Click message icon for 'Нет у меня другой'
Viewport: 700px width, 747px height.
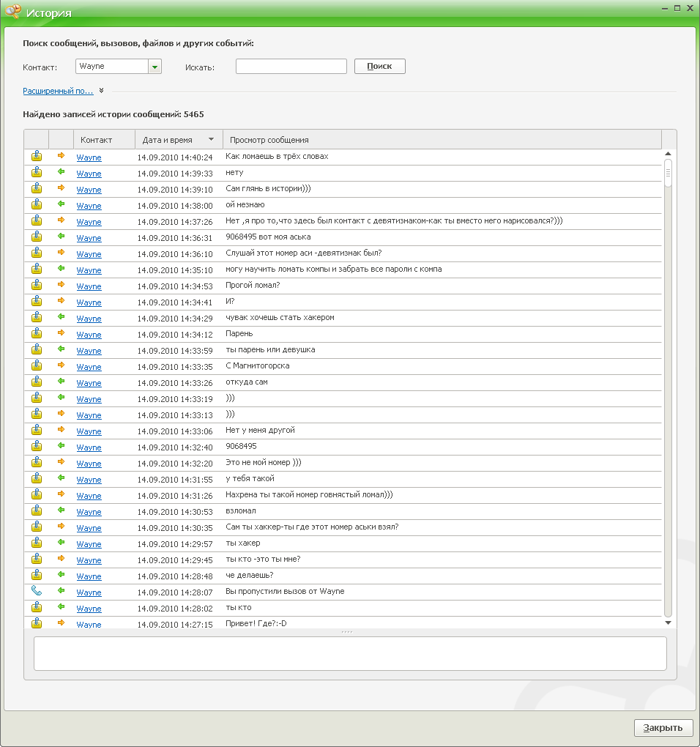pos(37,430)
